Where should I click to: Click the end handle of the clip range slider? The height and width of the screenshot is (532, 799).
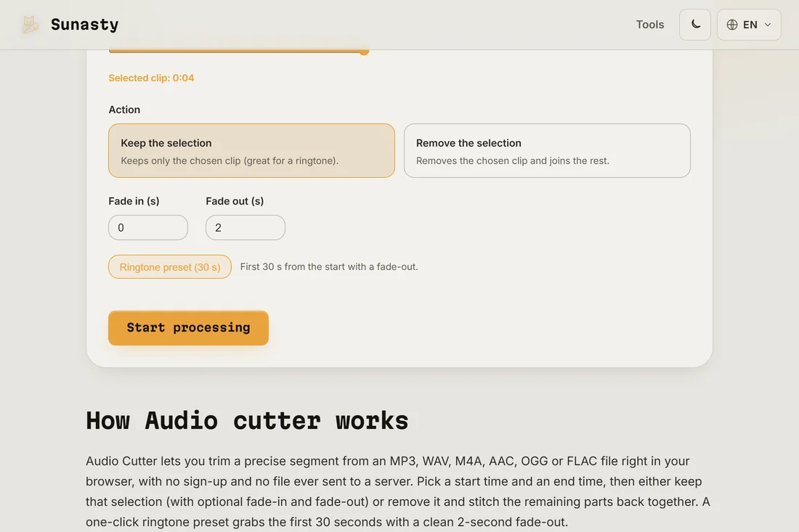[x=364, y=51]
